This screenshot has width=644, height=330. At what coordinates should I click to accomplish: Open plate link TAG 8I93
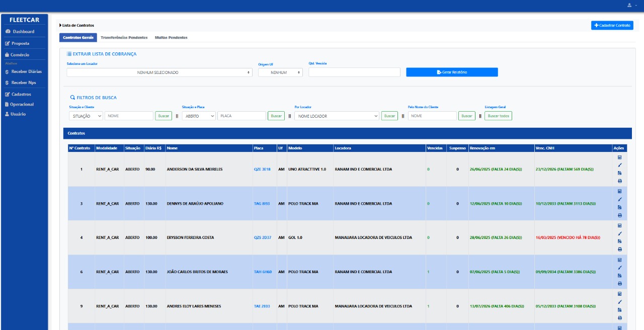262,204
